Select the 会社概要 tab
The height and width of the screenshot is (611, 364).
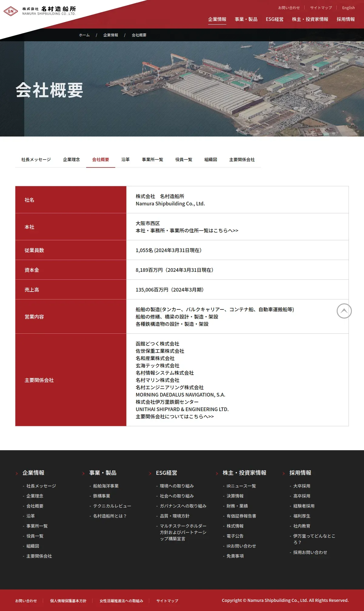pyautogui.click(x=101, y=160)
